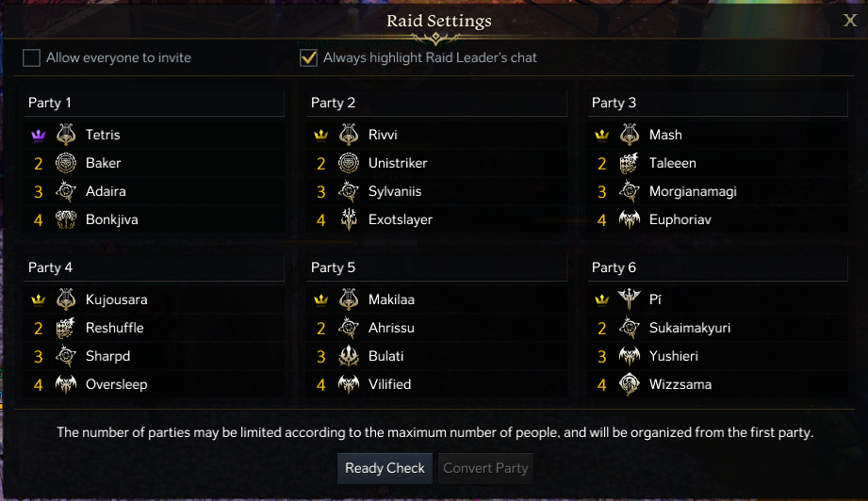The height and width of the screenshot is (501, 868).
Task: Click the gold crown beside Rivvi
Action: (x=320, y=135)
